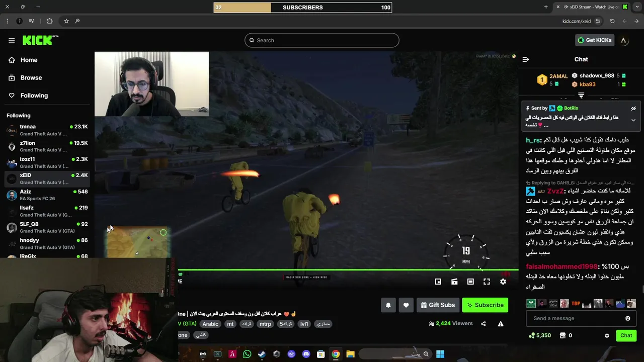This screenshot has width=644, height=362.
Task: Click the Windows Start button
Action: 440,354
